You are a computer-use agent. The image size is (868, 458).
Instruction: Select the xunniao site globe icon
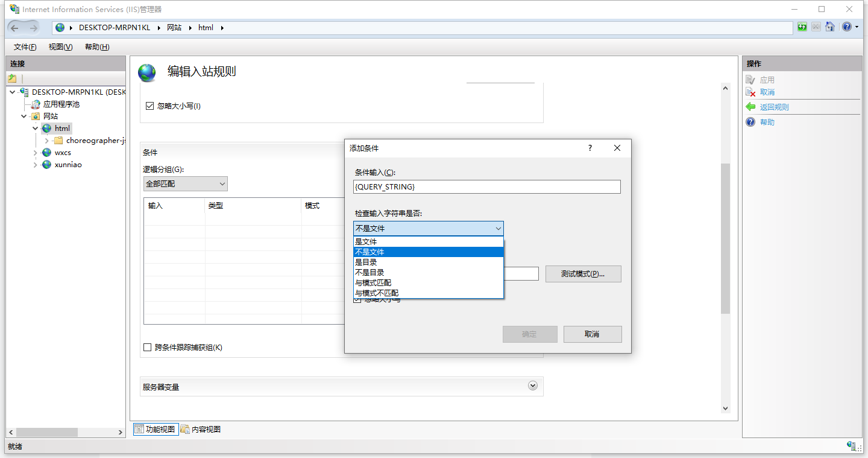pyautogui.click(x=45, y=164)
